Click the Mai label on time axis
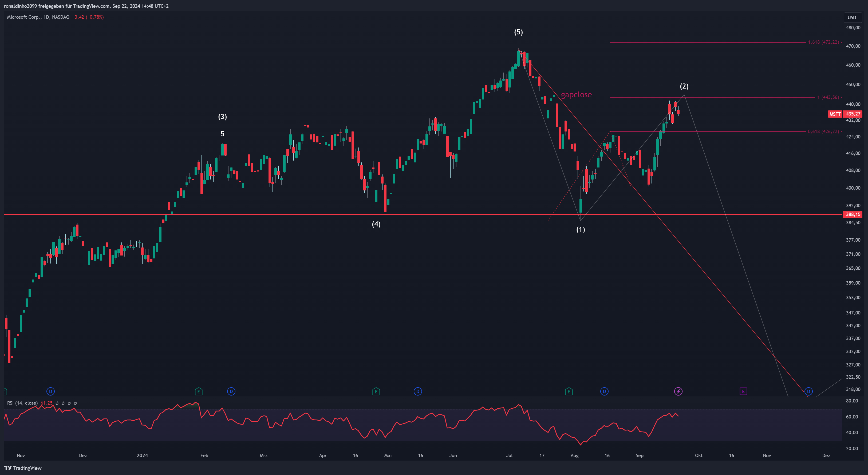The image size is (868, 475). (x=388, y=456)
